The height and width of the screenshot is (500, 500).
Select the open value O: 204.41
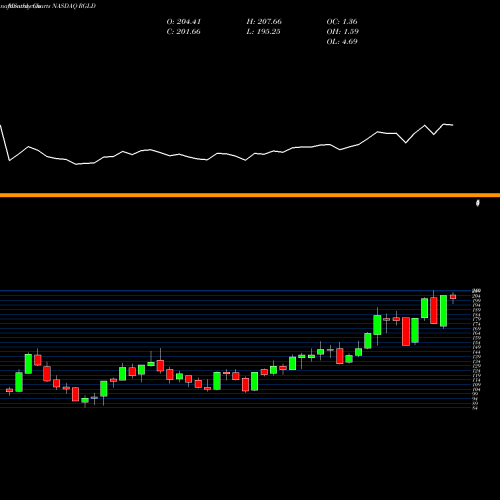coord(184,22)
